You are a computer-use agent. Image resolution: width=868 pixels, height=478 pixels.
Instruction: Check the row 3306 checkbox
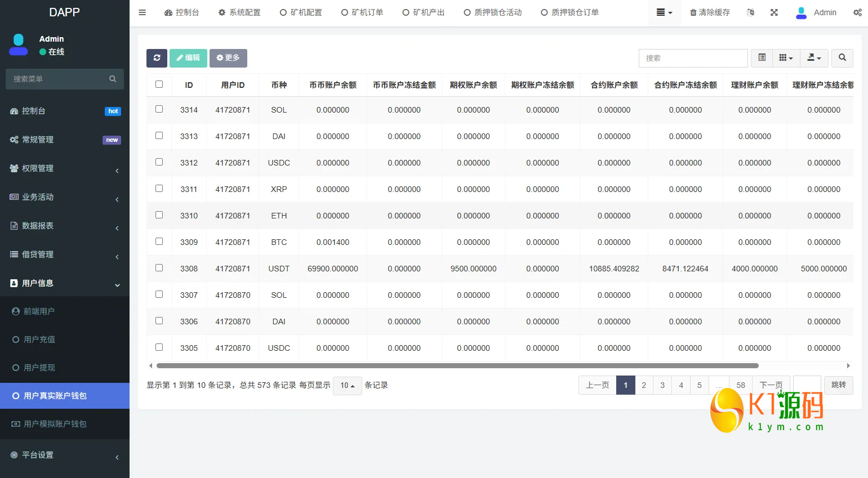pos(159,321)
